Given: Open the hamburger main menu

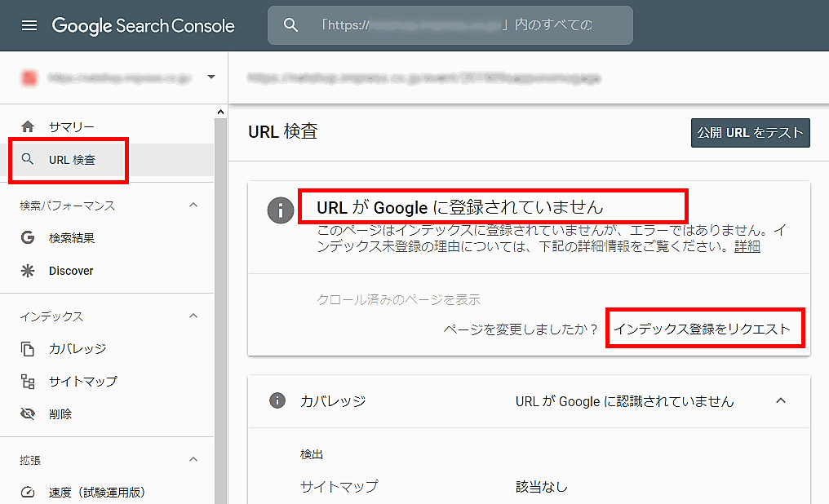Looking at the screenshot, I should tap(29, 25).
